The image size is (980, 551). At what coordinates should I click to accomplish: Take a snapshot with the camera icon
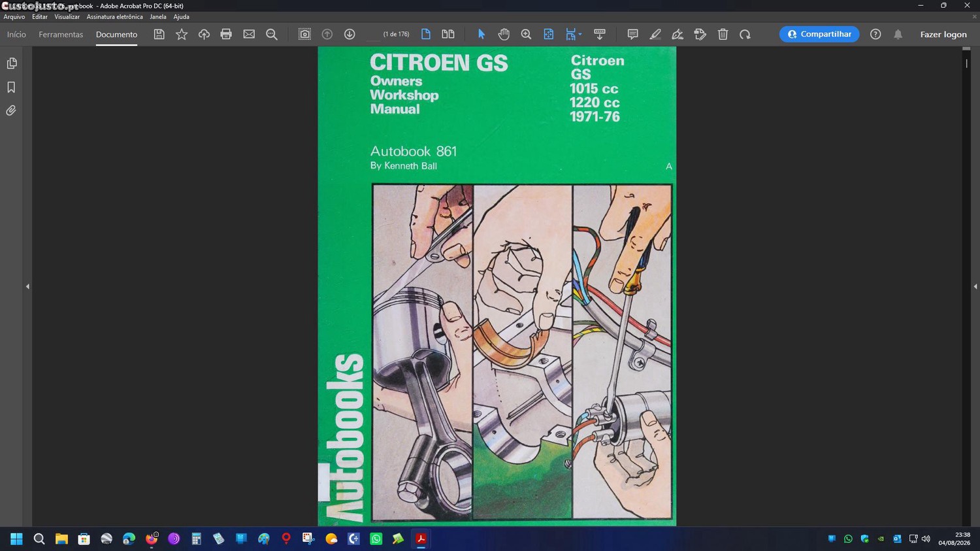pyautogui.click(x=304, y=34)
